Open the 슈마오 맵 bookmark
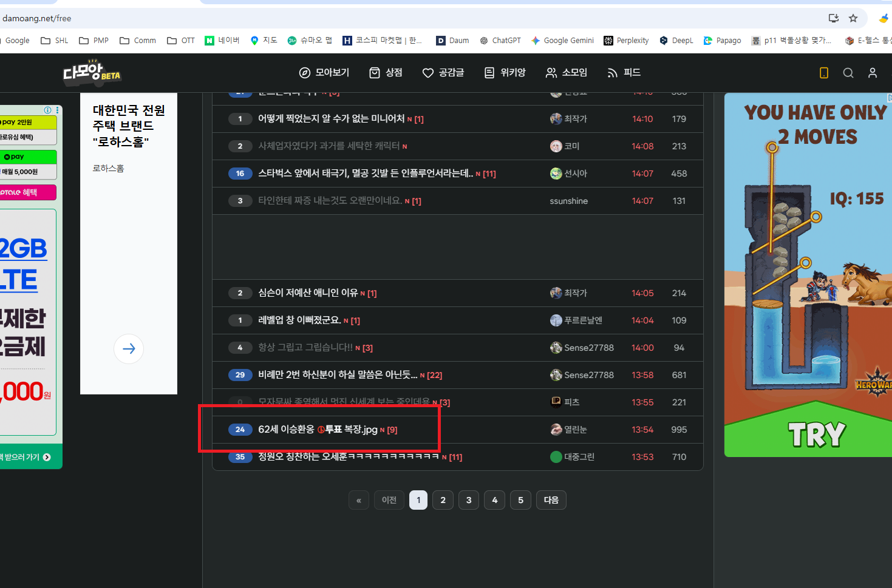Viewport: 892px width, 588px height. pos(310,41)
